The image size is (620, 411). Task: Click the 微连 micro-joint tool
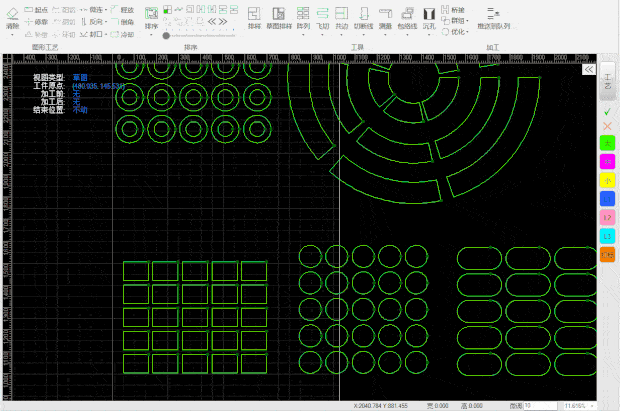[x=92, y=9]
